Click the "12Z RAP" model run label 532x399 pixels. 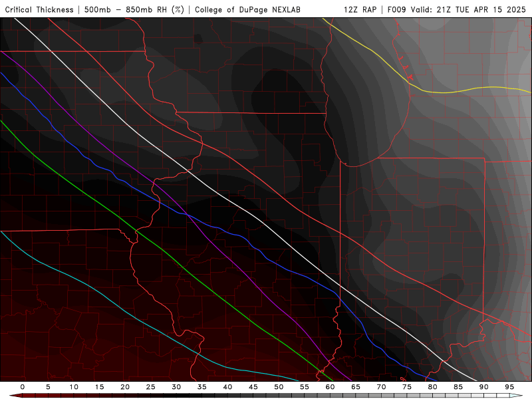tap(360, 9)
